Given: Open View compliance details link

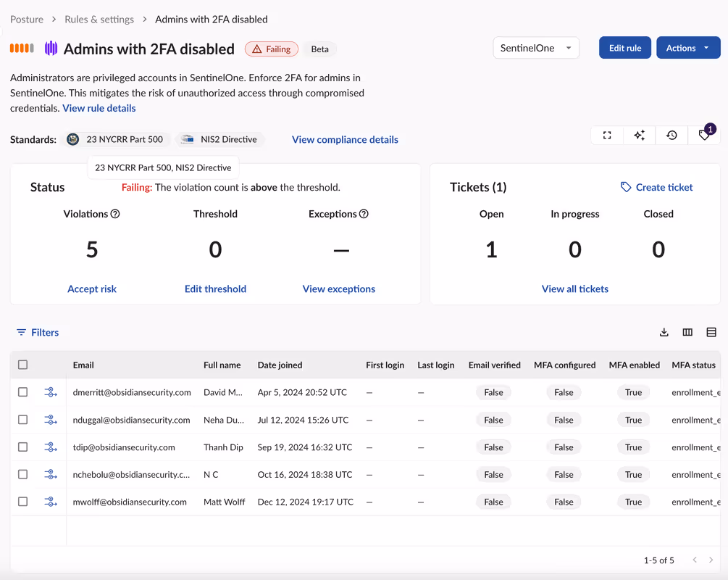Looking at the screenshot, I should 345,140.
